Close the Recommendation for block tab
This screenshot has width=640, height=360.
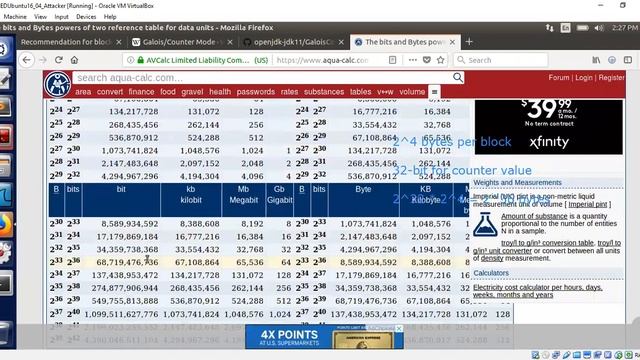pos(119,42)
